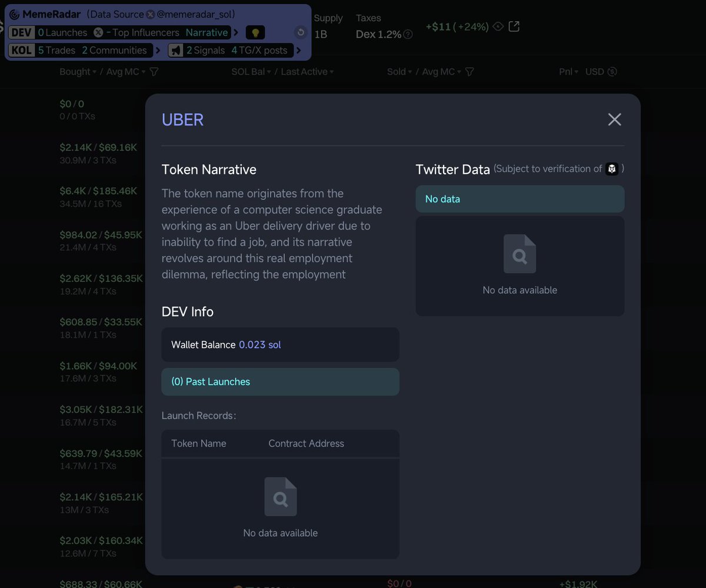Viewport: 706px width, 588px height.
Task: Select Top Influencers in MemeRadar bar
Action: click(146, 33)
